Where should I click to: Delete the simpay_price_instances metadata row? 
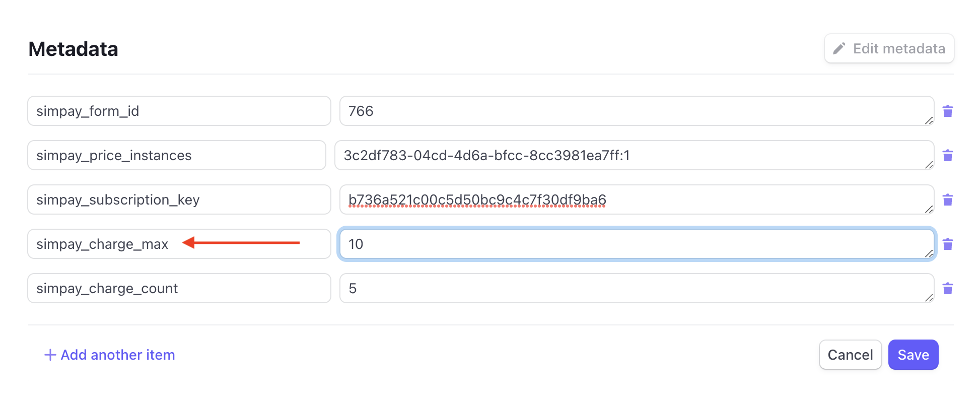(x=948, y=155)
